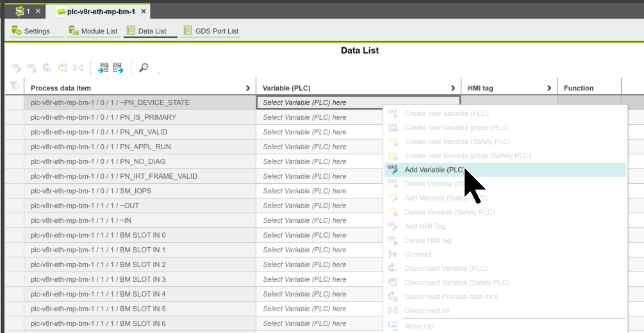
Task: Expand the Process data item column arrow
Action: point(248,88)
